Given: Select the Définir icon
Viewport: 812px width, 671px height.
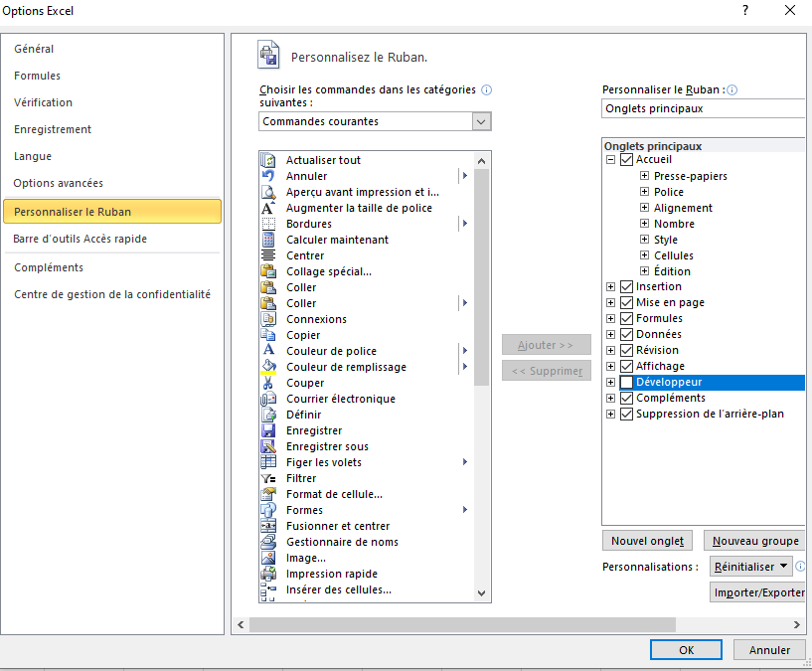Looking at the screenshot, I should [x=267, y=415].
